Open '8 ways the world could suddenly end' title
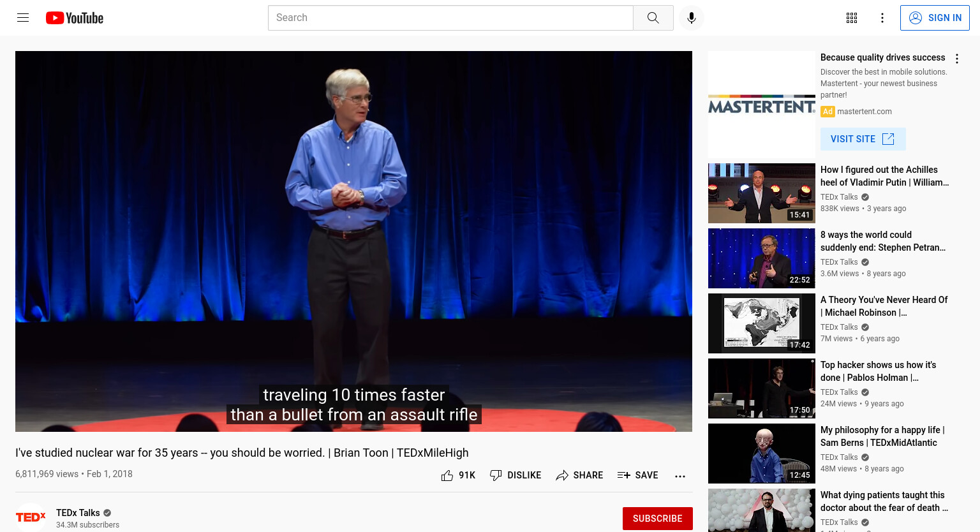980x532 pixels. click(883, 241)
